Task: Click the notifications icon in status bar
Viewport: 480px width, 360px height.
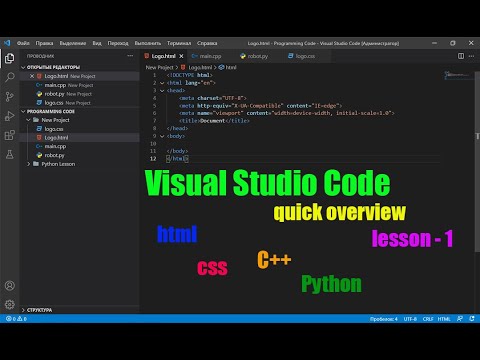Action: tap(472, 319)
